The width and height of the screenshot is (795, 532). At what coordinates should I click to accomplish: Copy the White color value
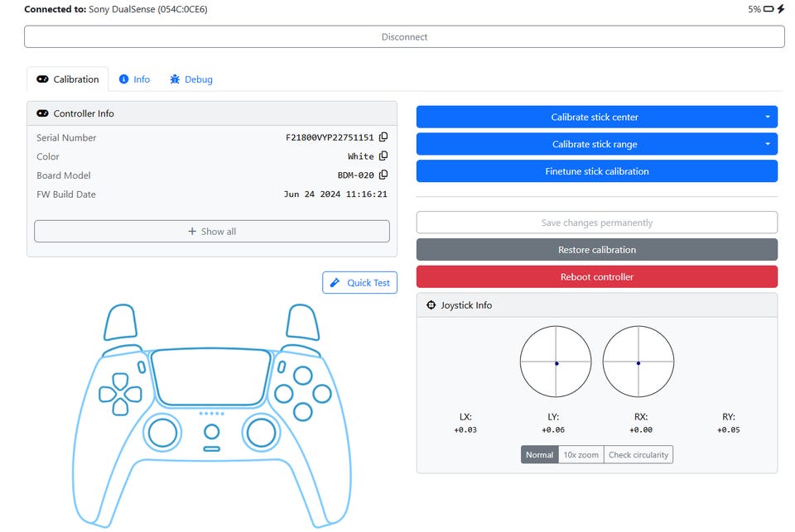point(383,156)
